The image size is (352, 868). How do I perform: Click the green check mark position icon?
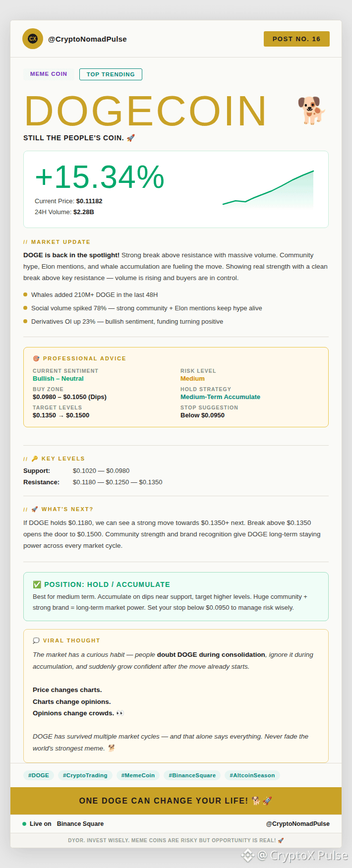click(x=37, y=584)
